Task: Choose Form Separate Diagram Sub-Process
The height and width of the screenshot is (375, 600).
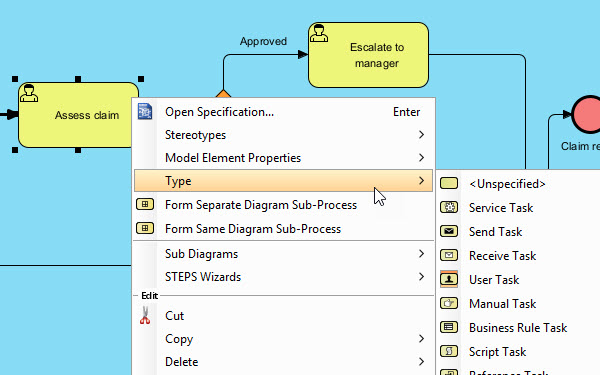Action: click(283, 205)
